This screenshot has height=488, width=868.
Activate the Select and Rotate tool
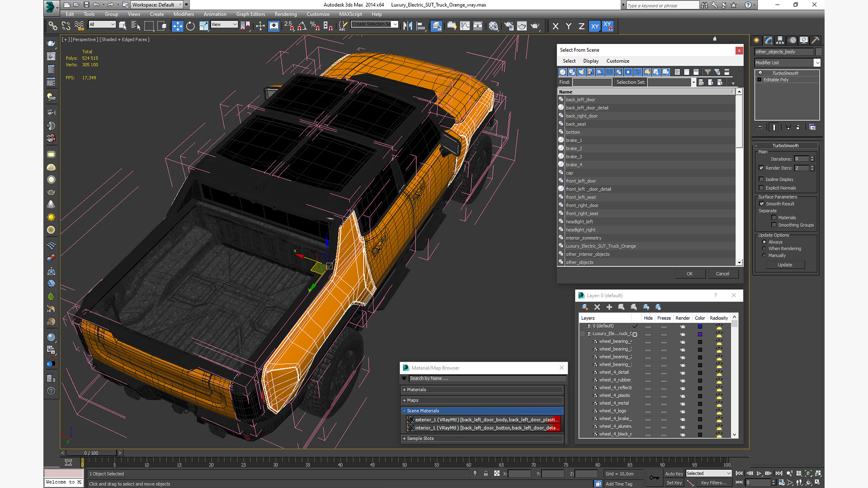[190, 26]
